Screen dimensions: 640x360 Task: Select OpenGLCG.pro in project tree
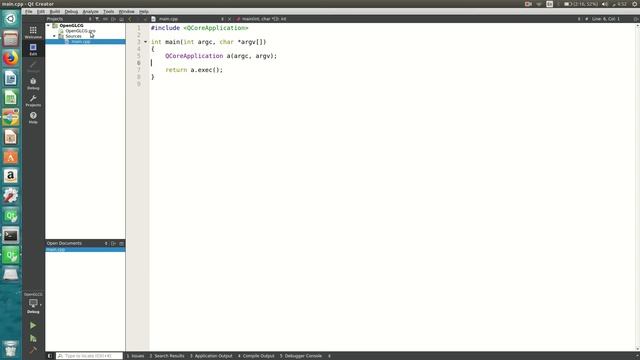click(80, 31)
